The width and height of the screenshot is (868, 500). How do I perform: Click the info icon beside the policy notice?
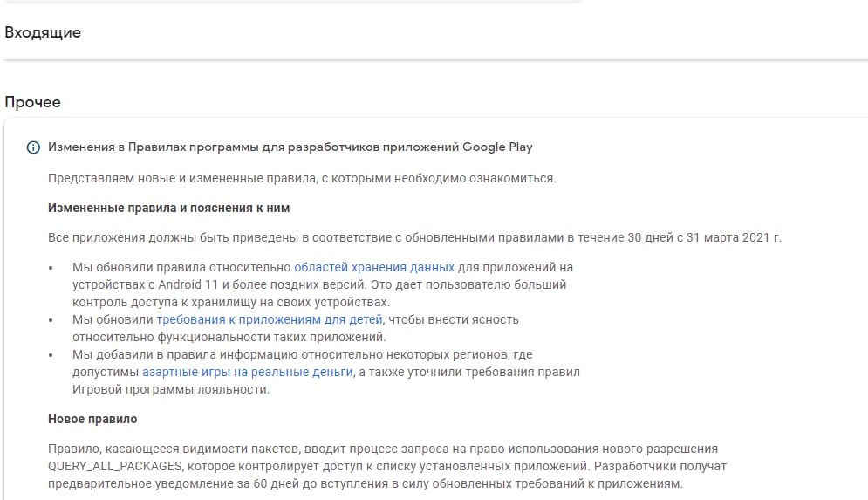33,147
